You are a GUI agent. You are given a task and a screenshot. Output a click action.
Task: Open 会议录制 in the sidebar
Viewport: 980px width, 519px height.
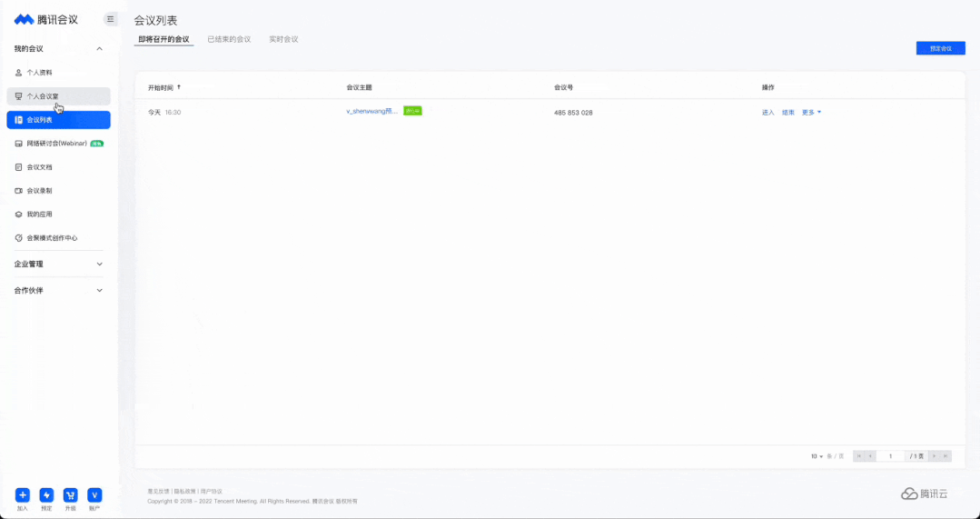click(x=39, y=191)
